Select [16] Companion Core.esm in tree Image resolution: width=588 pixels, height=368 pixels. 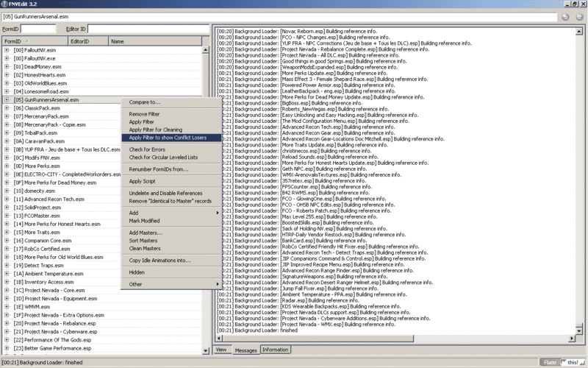43,241
